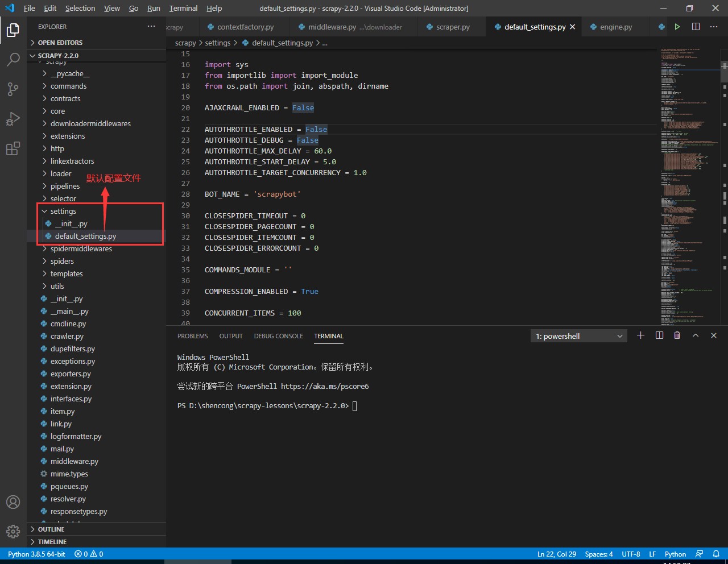Image resolution: width=728 pixels, height=564 pixels.
Task: Open the Help menu
Action: [214, 8]
